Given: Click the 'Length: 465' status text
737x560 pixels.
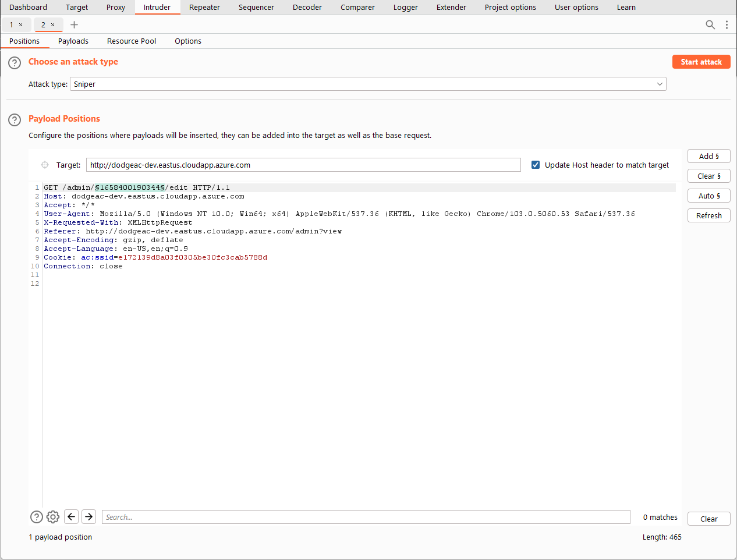Looking at the screenshot, I should point(662,537).
